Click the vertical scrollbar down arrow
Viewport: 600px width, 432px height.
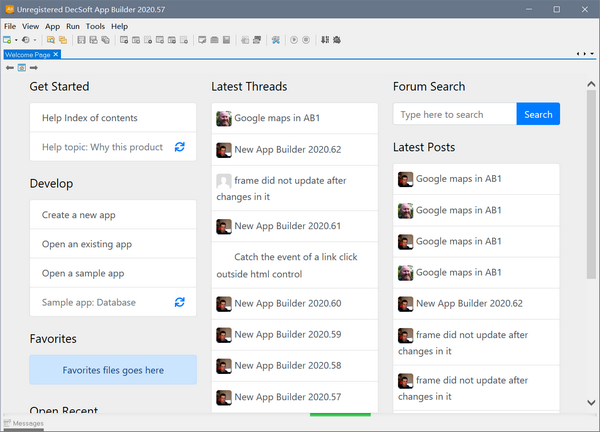pyautogui.click(x=591, y=403)
